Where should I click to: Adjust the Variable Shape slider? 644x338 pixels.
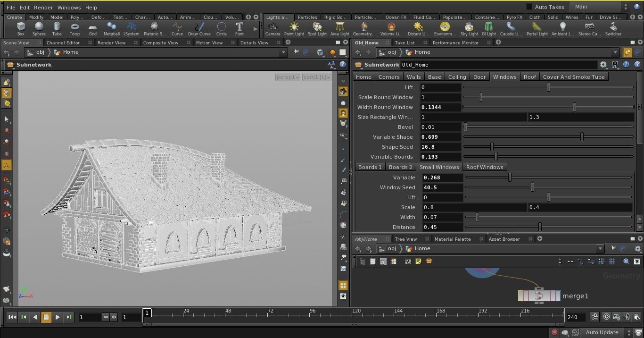(x=548, y=137)
